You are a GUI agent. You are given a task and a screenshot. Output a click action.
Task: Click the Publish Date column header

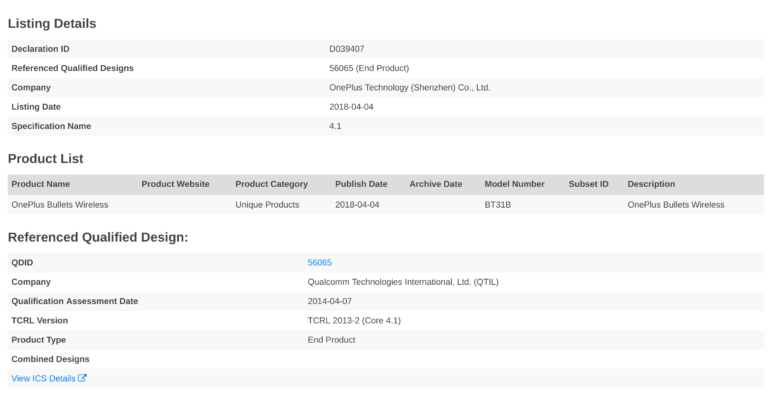tap(361, 184)
